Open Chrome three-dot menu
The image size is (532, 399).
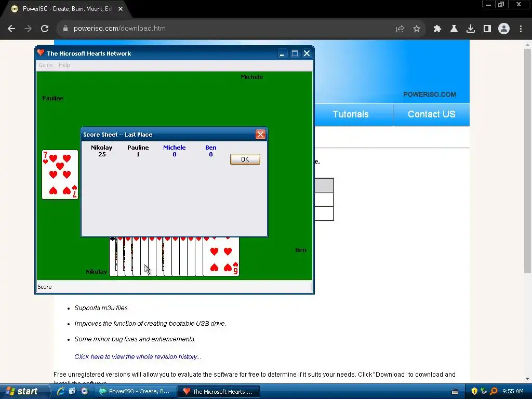point(521,29)
